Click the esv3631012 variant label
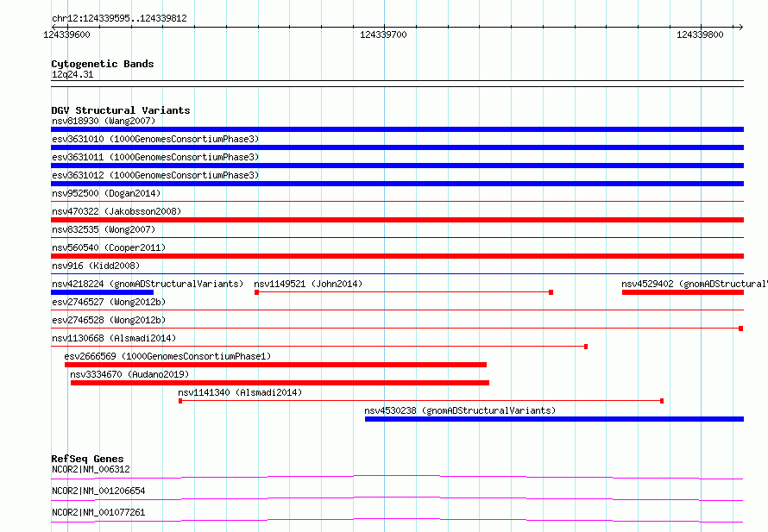The image size is (768, 532). (155, 175)
